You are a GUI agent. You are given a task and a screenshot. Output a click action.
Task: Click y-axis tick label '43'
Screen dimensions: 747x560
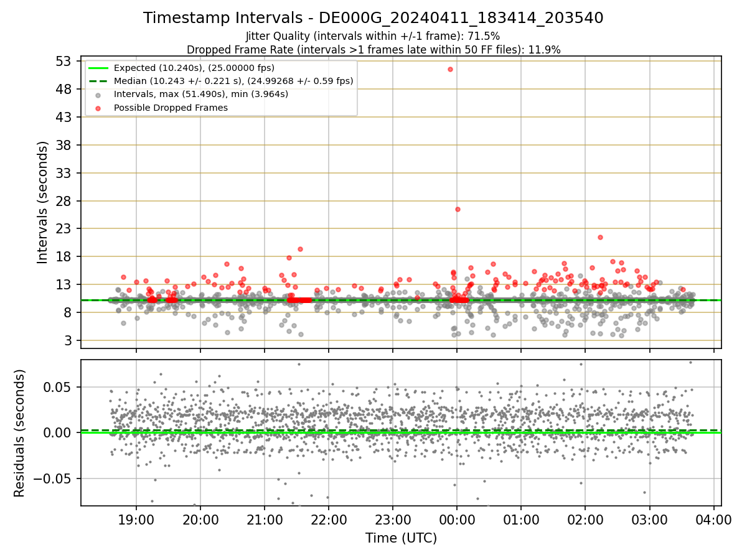65,117
